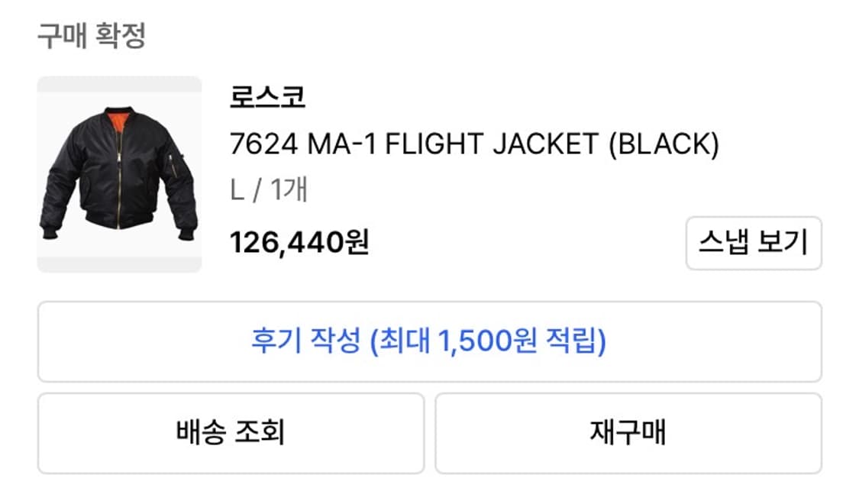
Task: Check delivery status via 배송 조회
Action: tap(229, 431)
